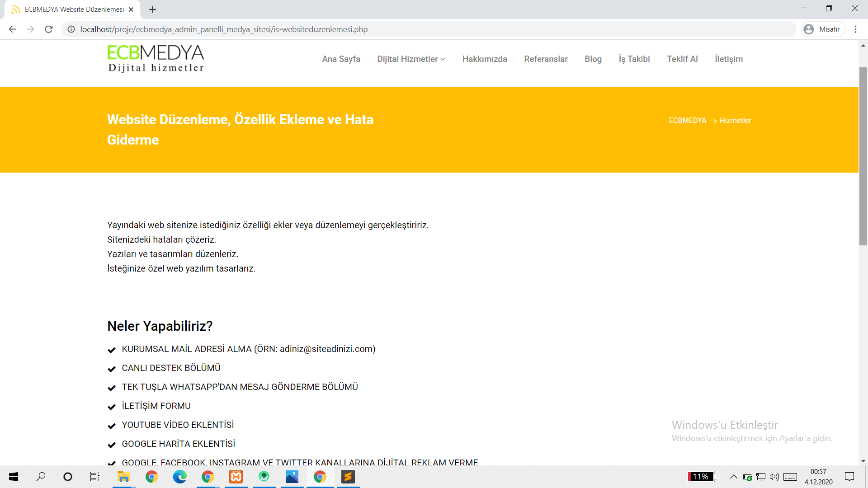Image resolution: width=868 pixels, height=488 pixels.
Task: Launch Microsoft Edge from the taskbar
Action: 179,477
